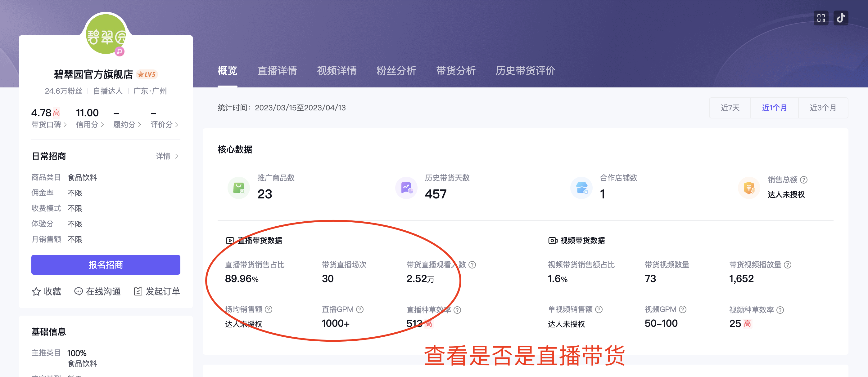Click the 食品饮料 category next to 商品类目
The width and height of the screenshot is (868, 377).
click(82, 177)
